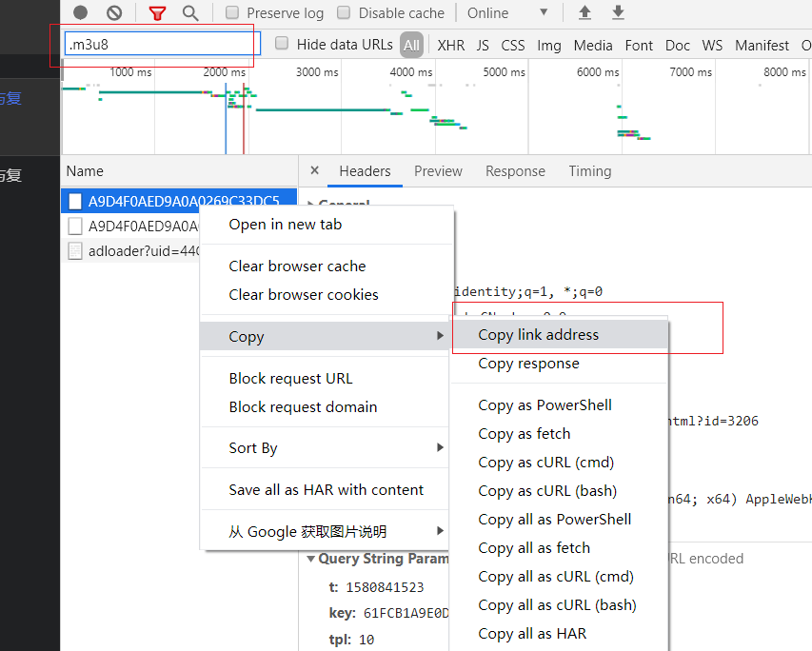Open the Online throttling dropdown
812x651 pixels.
click(x=507, y=13)
